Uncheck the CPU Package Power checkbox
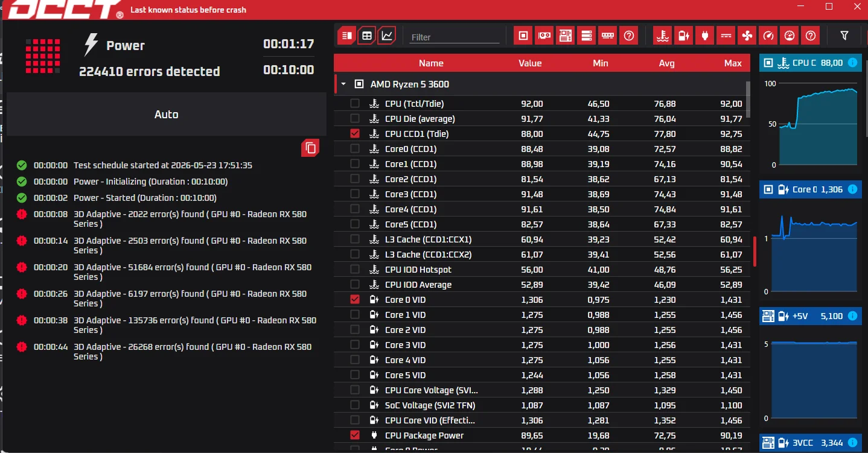Image resolution: width=868 pixels, height=453 pixels. (x=355, y=436)
